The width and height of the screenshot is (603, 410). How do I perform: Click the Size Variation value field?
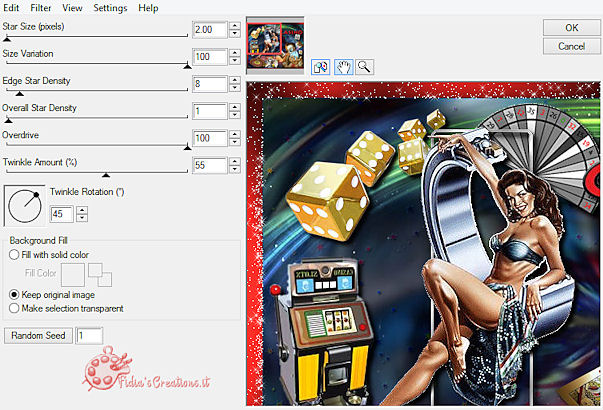pos(210,57)
